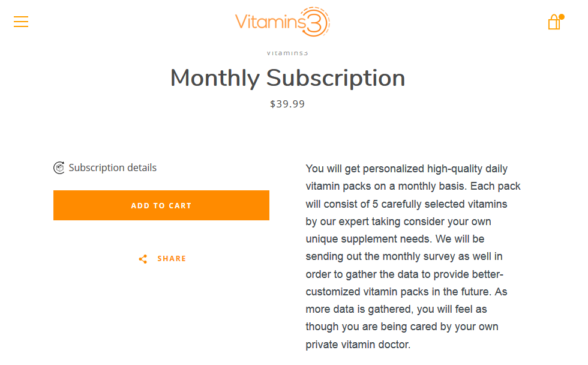This screenshot has height=365, width=588.
Task: Click the SHARE link
Action: [x=172, y=259]
